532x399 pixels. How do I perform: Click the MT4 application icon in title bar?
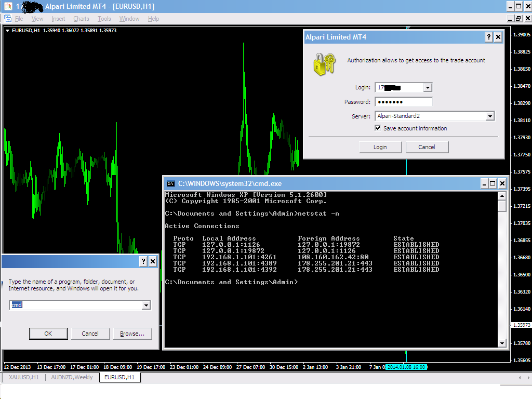click(x=8, y=6)
